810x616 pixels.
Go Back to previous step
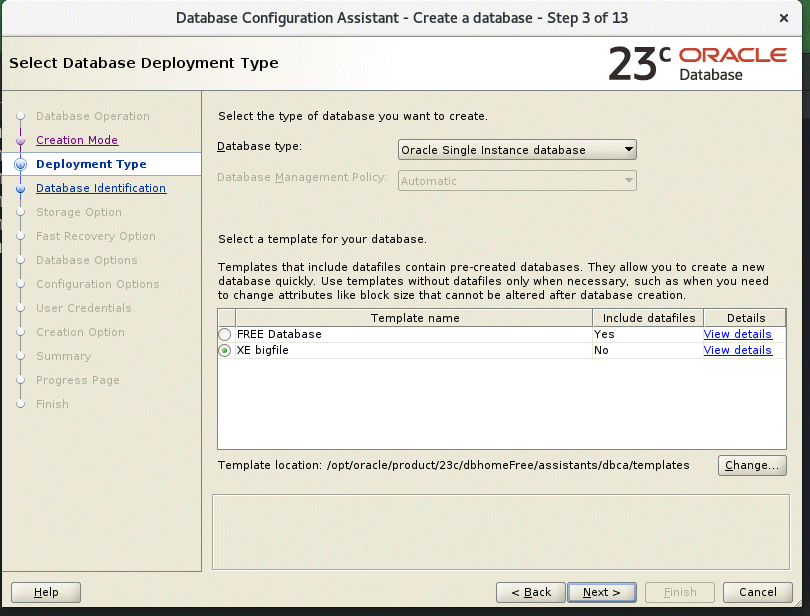pyautogui.click(x=530, y=592)
